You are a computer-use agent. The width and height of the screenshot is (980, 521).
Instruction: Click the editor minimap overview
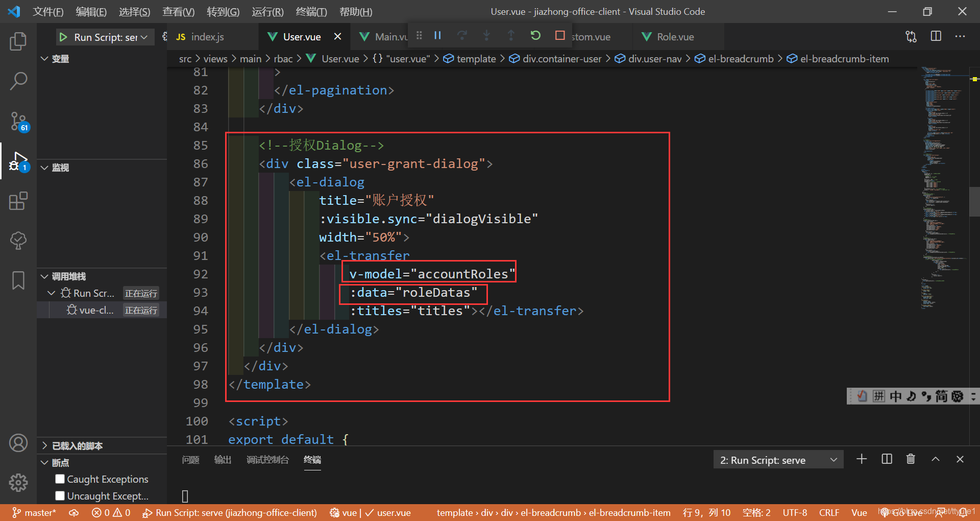(944, 188)
